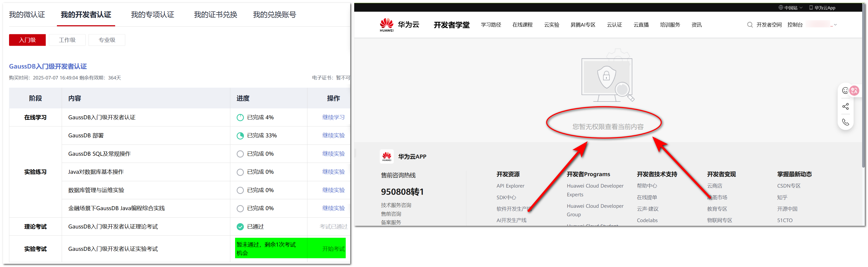This screenshot has width=868, height=267.
Task: Open 昇腾AI专区 in the navigation bar
Action: [x=583, y=25]
